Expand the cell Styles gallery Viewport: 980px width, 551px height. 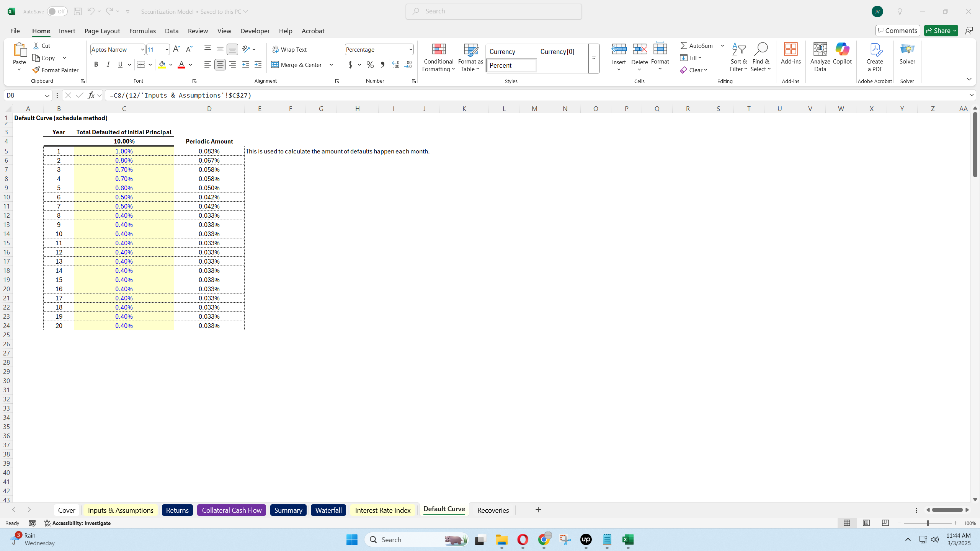pyautogui.click(x=594, y=58)
